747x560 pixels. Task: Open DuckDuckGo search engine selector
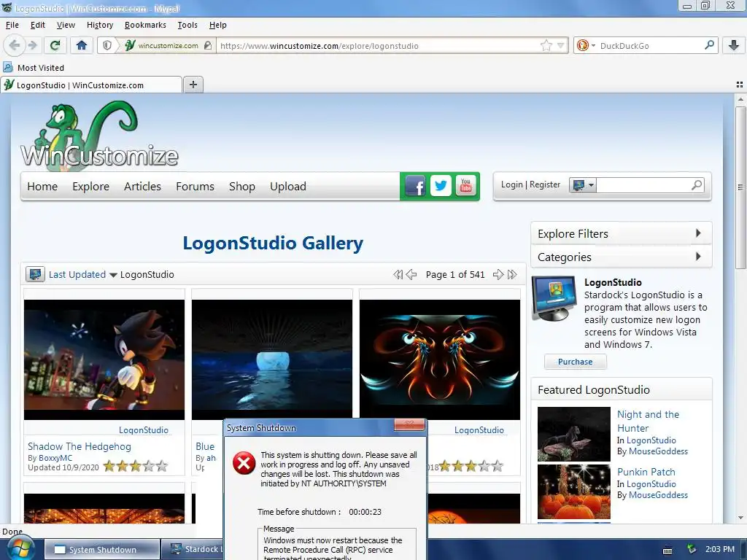586,46
